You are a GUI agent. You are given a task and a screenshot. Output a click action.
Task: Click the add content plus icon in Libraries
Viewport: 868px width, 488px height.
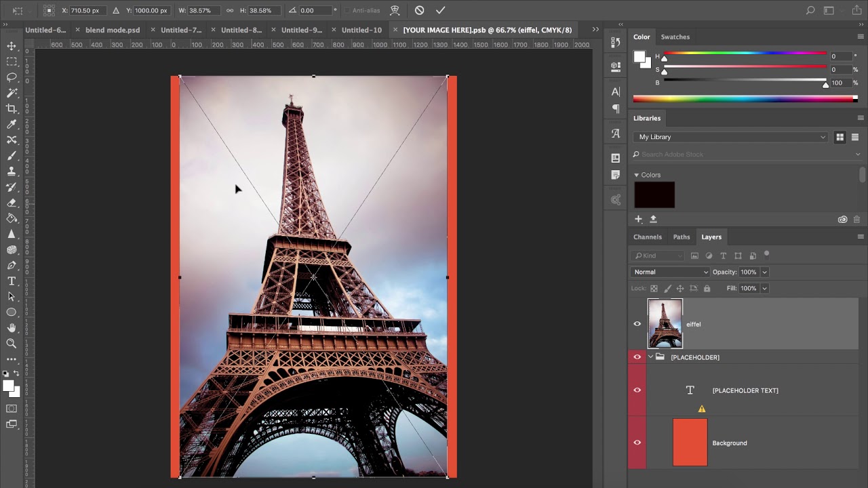(x=638, y=219)
